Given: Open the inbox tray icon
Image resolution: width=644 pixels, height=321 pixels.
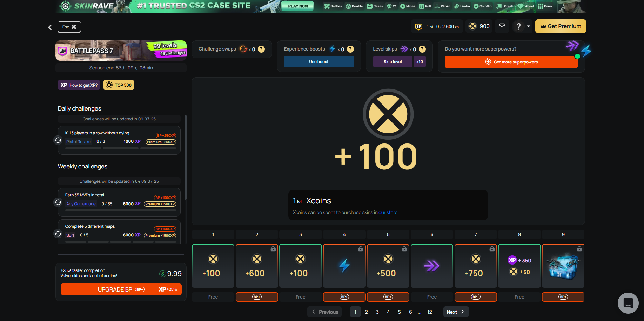Looking at the screenshot, I should pos(502,26).
